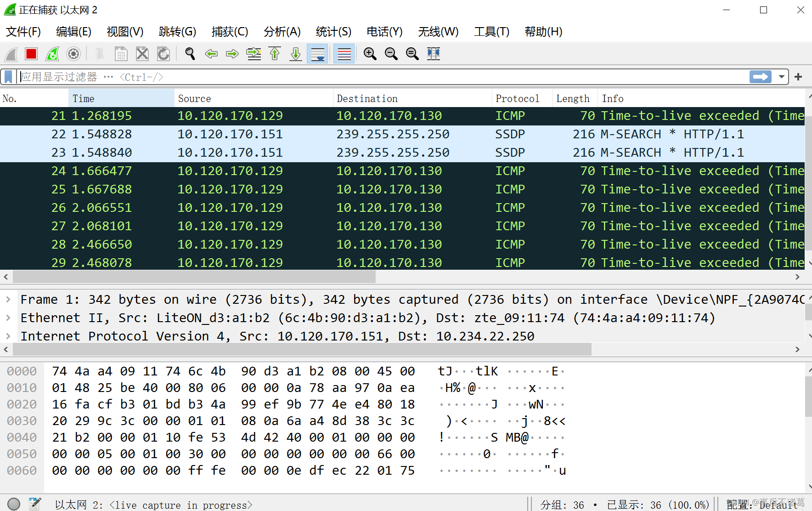The width and height of the screenshot is (812, 511).
Task: Click the save capture file icon
Action: (x=121, y=54)
